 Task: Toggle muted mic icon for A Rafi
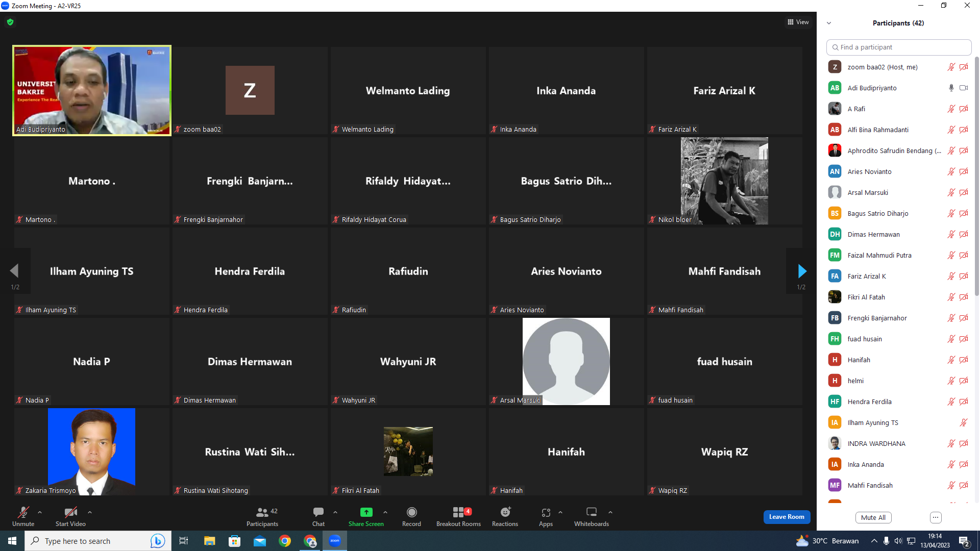[x=951, y=109]
